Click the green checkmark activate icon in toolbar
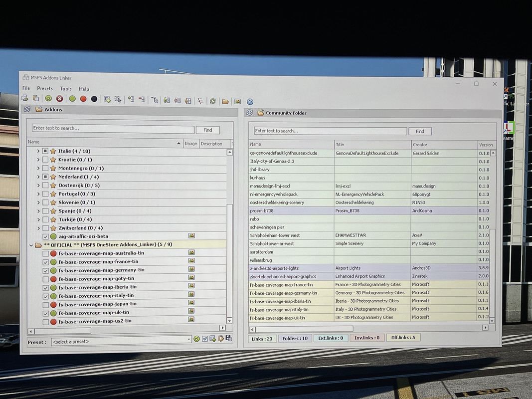The width and height of the screenshot is (532, 399). pyautogui.click(x=48, y=98)
